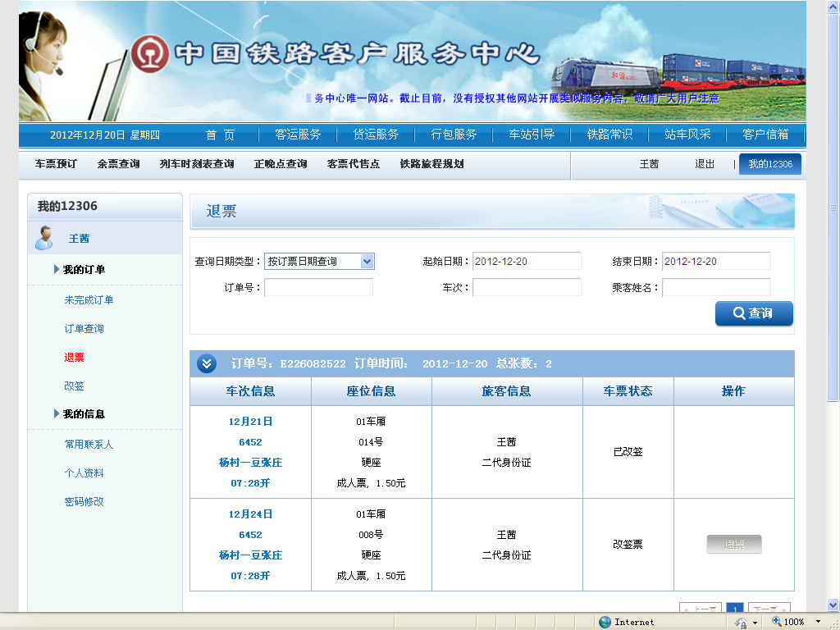
Task: Click the scrollbar down arrow
Action: [x=833, y=605]
